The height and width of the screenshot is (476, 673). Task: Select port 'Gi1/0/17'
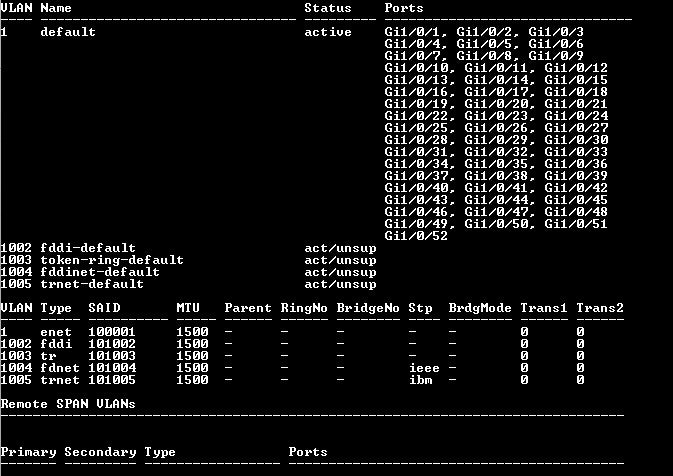coord(495,92)
